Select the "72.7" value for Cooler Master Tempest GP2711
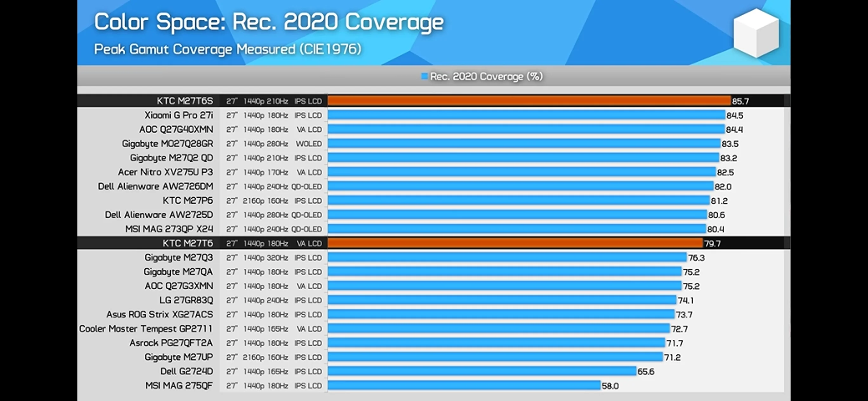Image resolution: width=868 pixels, height=401 pixels. [x=679, y=329]
